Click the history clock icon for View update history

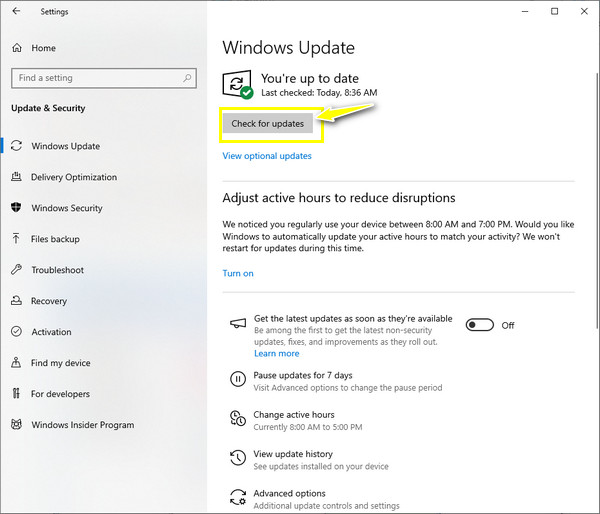tap(238, 458)
